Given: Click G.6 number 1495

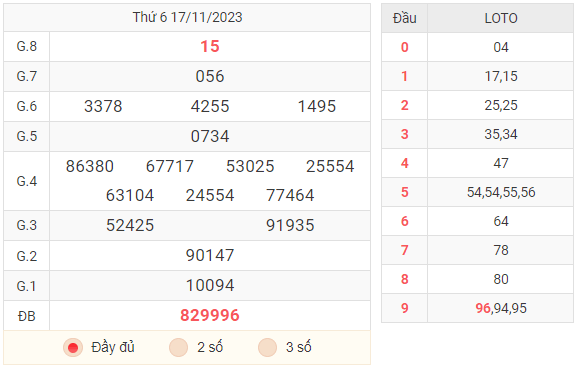Looking at the screenshot, I should (317, 106).
